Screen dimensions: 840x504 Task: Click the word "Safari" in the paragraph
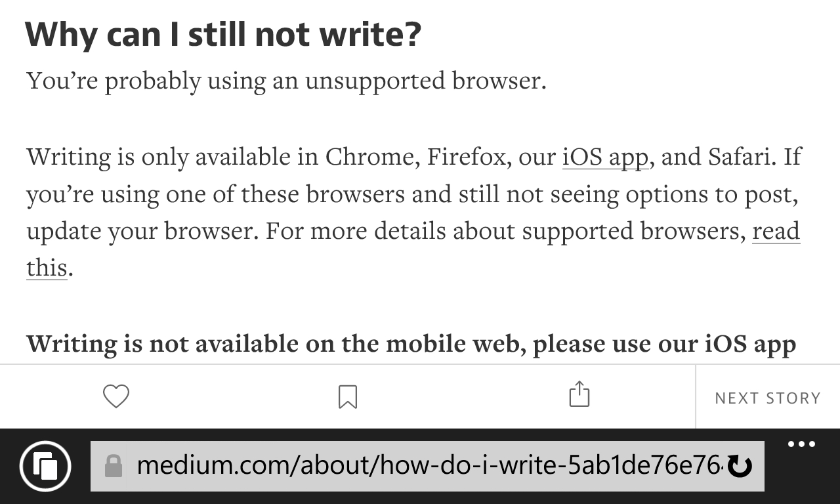point(740,157)
